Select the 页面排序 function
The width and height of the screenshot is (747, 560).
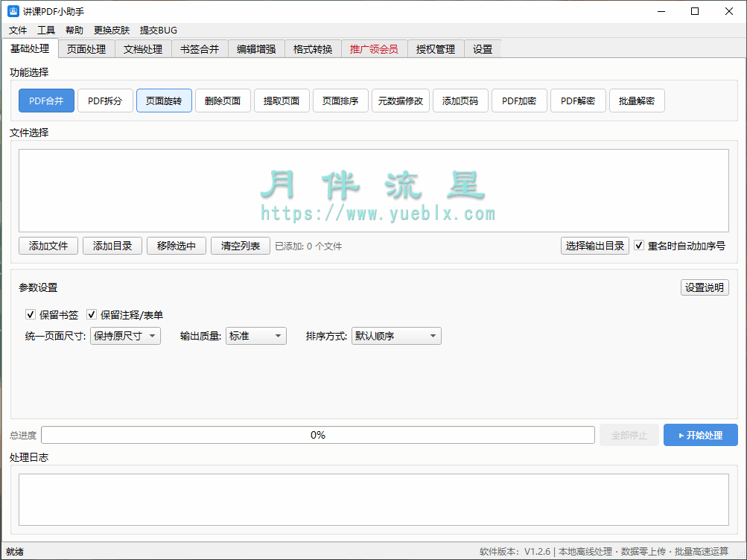tap(340, 101)
